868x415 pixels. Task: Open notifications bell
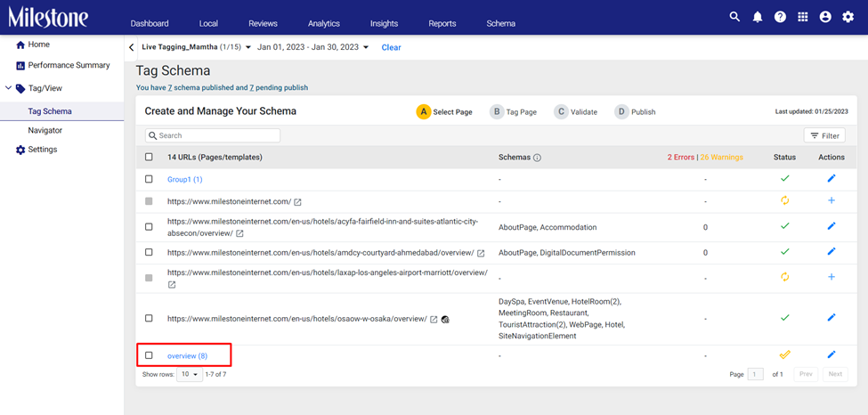coord(758,17)
